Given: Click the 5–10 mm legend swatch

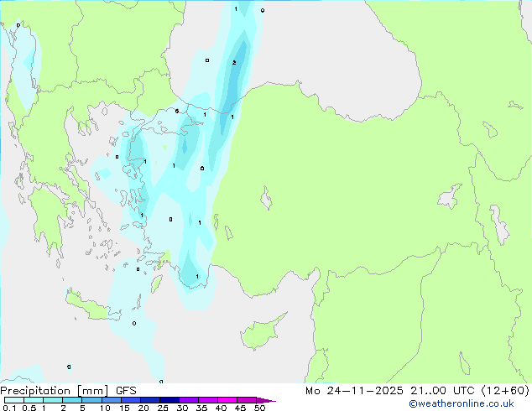Looking at the screenshot, I should (x=91, y=400).
